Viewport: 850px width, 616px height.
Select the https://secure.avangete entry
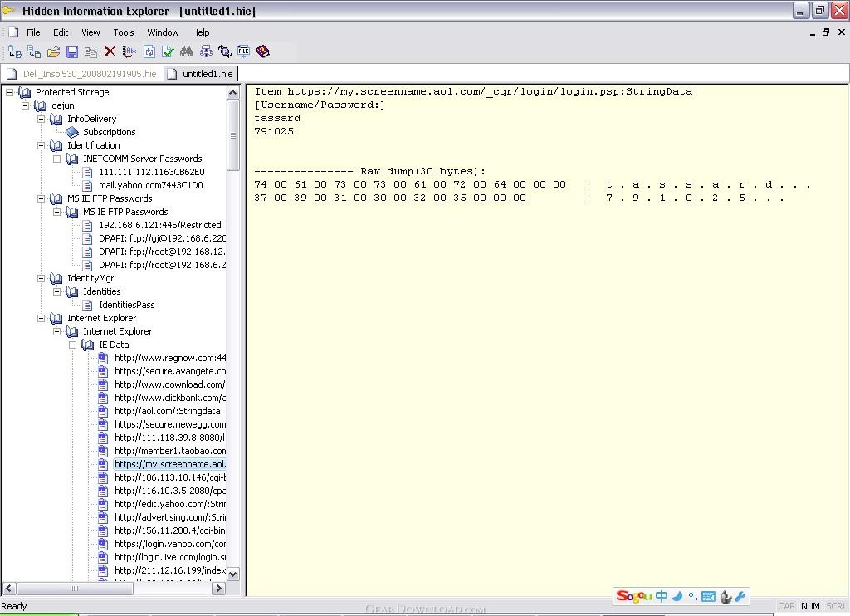pyautogui.click(x=170, y=371)
